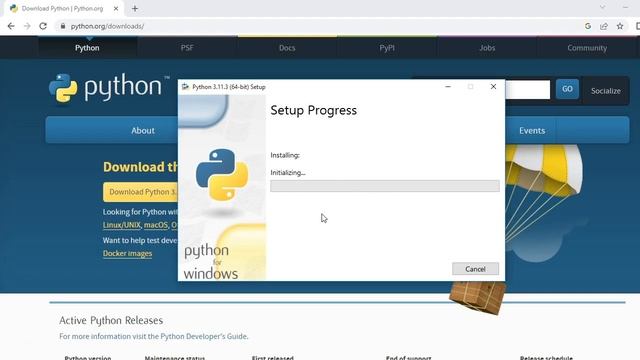This screenshot has height=360, width=640.
Task: Open the Socialize menu
Action: point(606,91)
